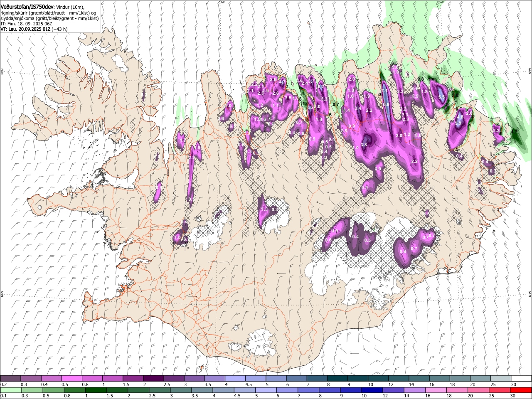Click the 'VT: Lau. 20.09.2025 01Z' valid time
Image resolution: width=532 pixels, height=399 pixels.
click(25, 29)
